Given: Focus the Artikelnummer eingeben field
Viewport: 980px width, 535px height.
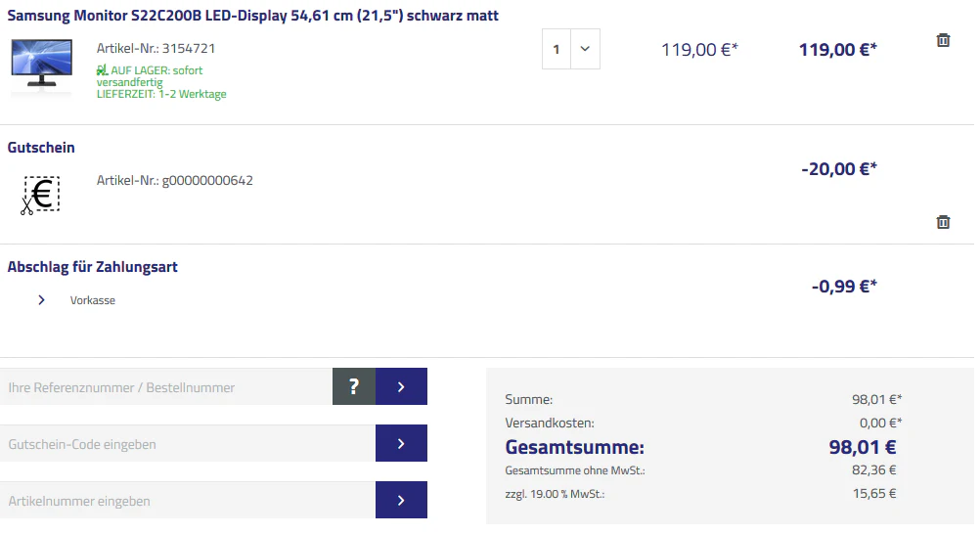Looking at the screenshot, I should [x=186, y=501].
